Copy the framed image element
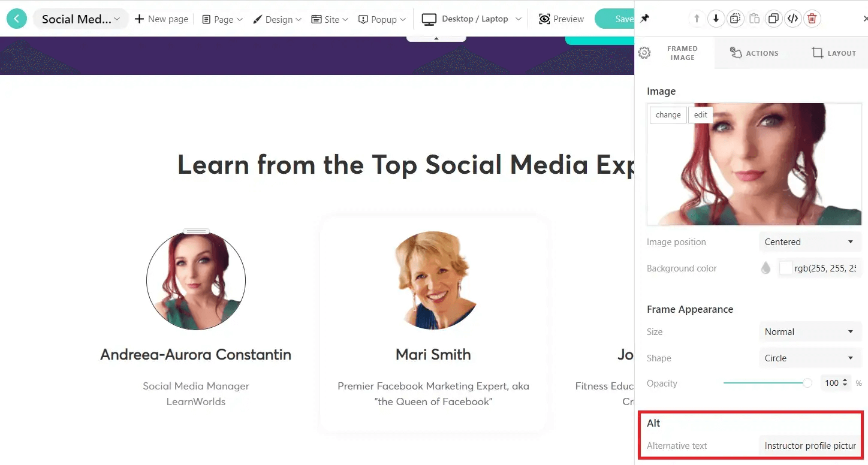868x465 pixels. click(735, 19)
